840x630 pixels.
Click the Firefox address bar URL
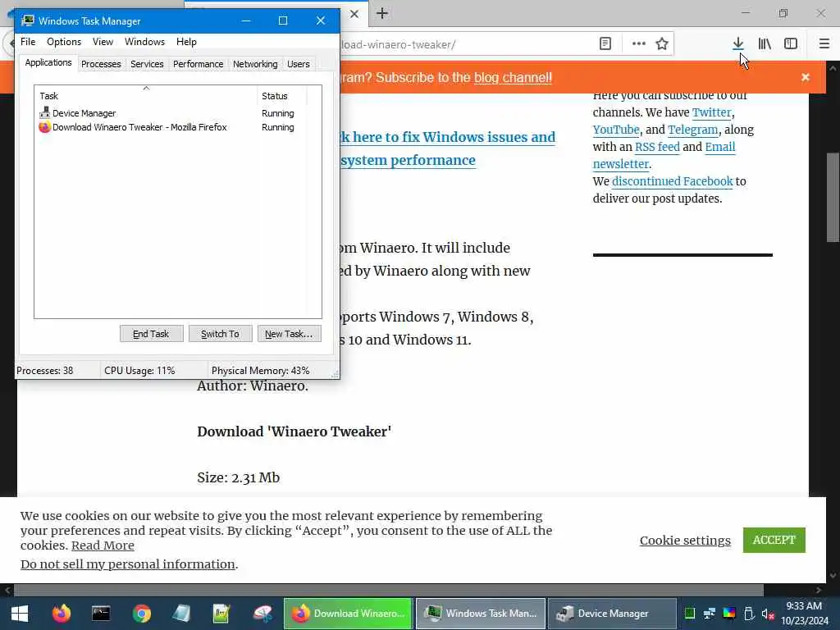tap(399, 44)
